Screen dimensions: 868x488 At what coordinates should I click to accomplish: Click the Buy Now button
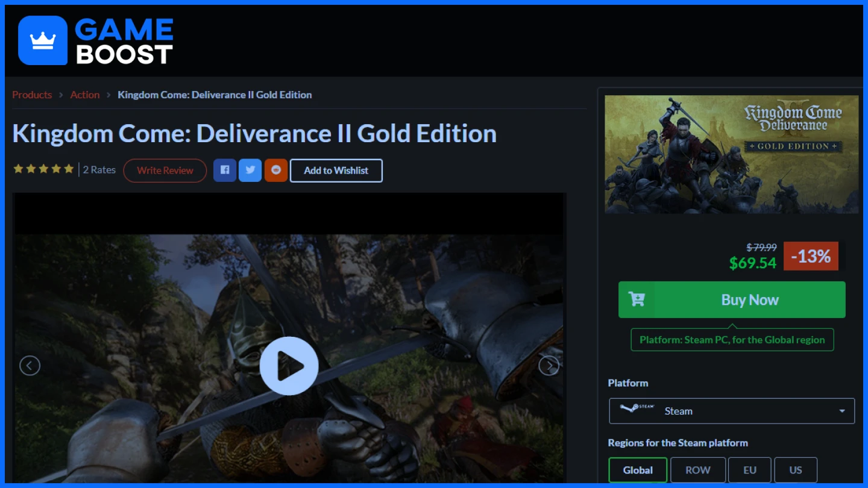click(732, 299)
